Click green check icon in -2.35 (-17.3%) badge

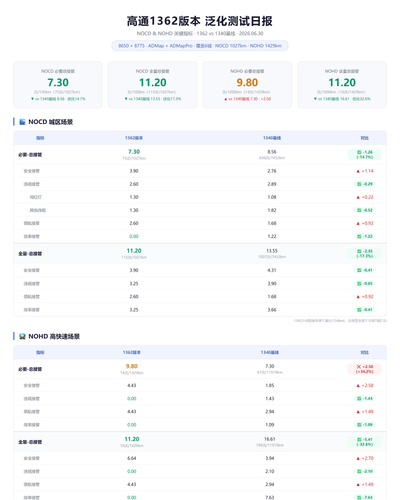[359, 251]
